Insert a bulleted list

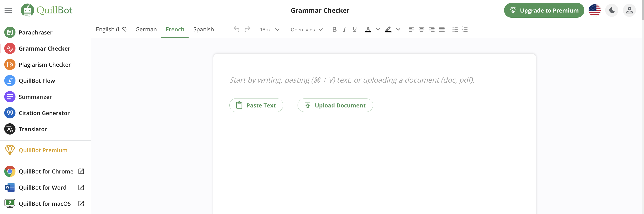(455, 29)
